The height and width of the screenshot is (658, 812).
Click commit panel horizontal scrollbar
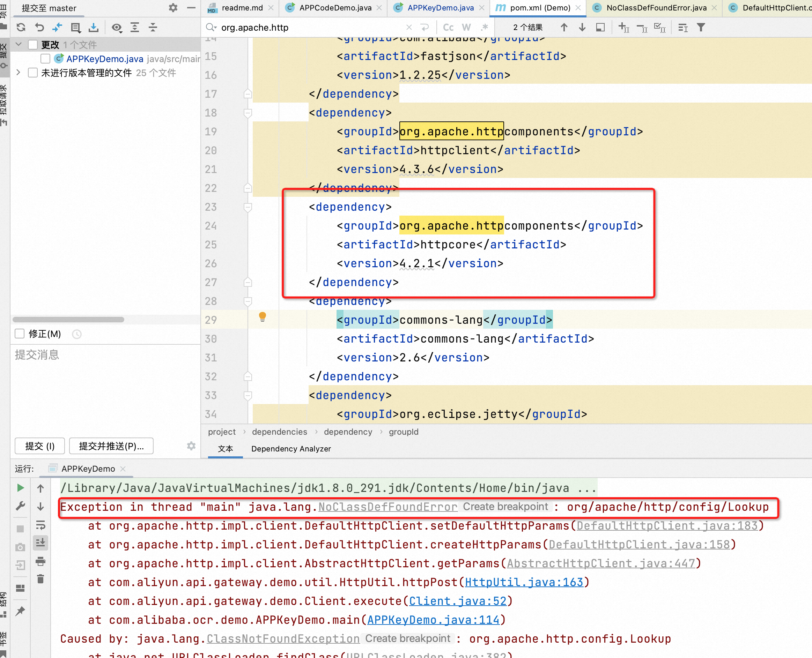pos(68,320)
